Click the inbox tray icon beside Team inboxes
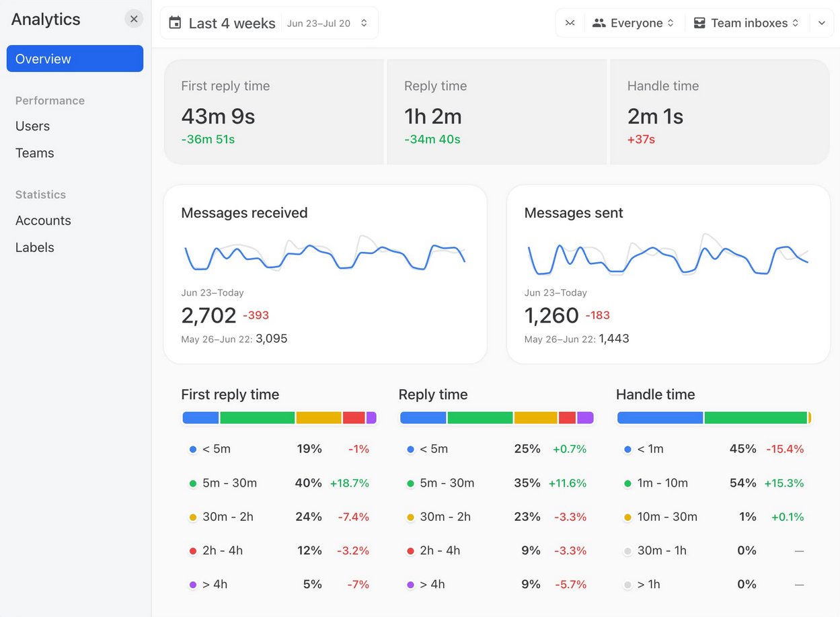 (x=699, y=23)
